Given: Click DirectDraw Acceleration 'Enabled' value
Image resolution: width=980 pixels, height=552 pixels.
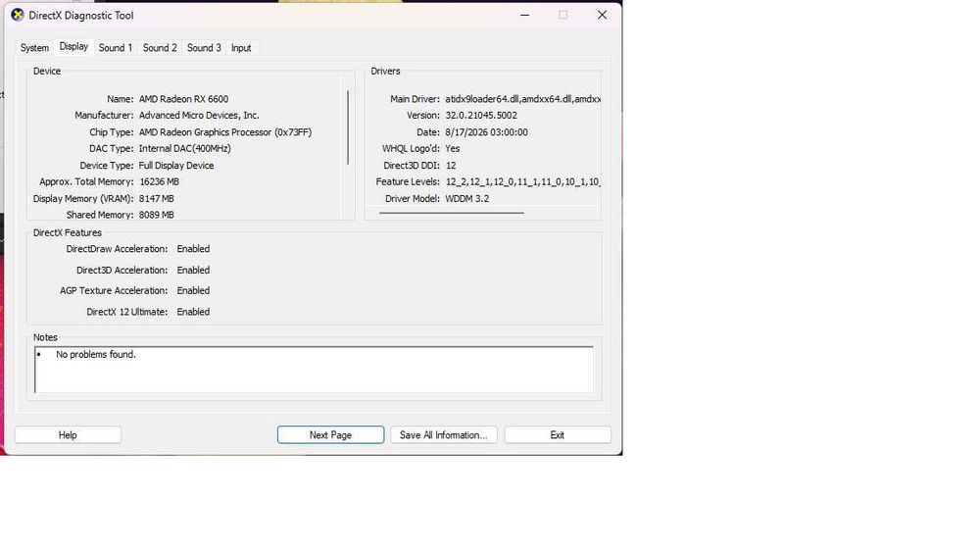Looking at the screenshot, I should pyautogui.click(x=193, y=249).
